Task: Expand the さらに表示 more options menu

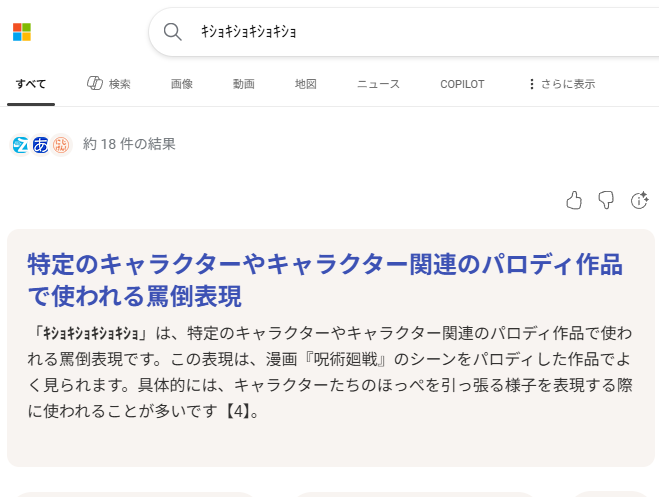Action: pos(561,84)
